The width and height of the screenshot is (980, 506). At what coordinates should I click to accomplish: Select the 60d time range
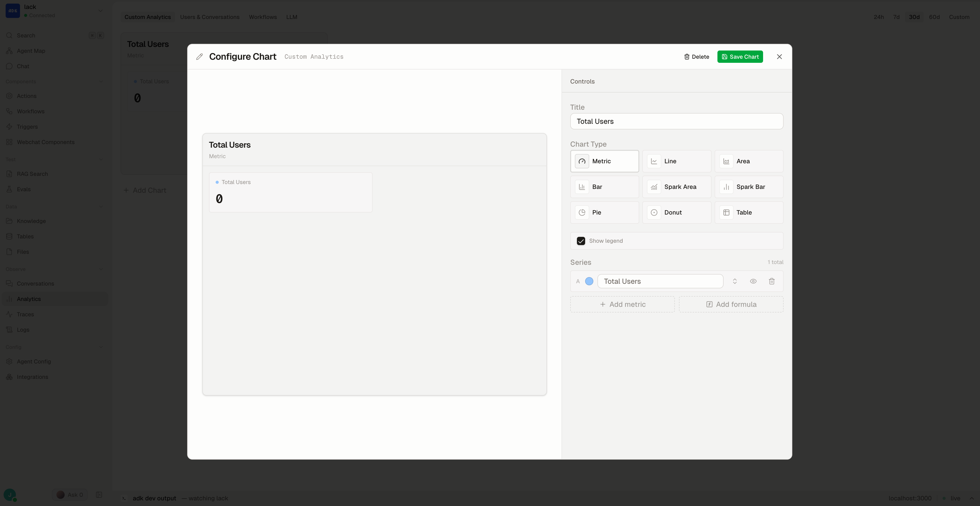pyautogui.click(x=934, y=17)
